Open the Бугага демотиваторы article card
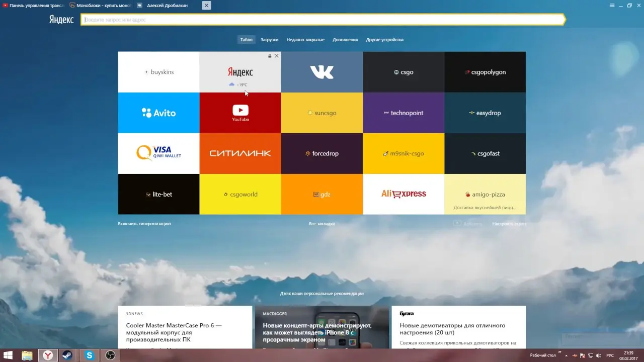This screenshot has height=362, width=644. click(x=459, y=327)
